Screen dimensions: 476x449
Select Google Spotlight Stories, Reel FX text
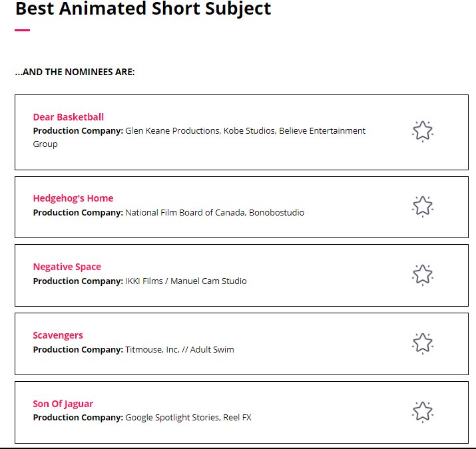pos(188,418)
